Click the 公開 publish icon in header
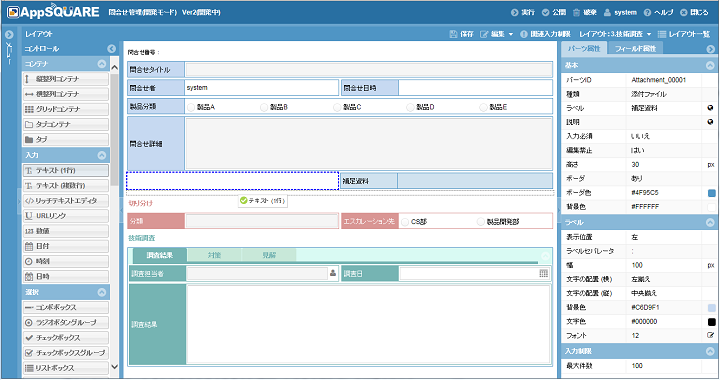This screenshot has height=380, width=720. tap(546, 12)
